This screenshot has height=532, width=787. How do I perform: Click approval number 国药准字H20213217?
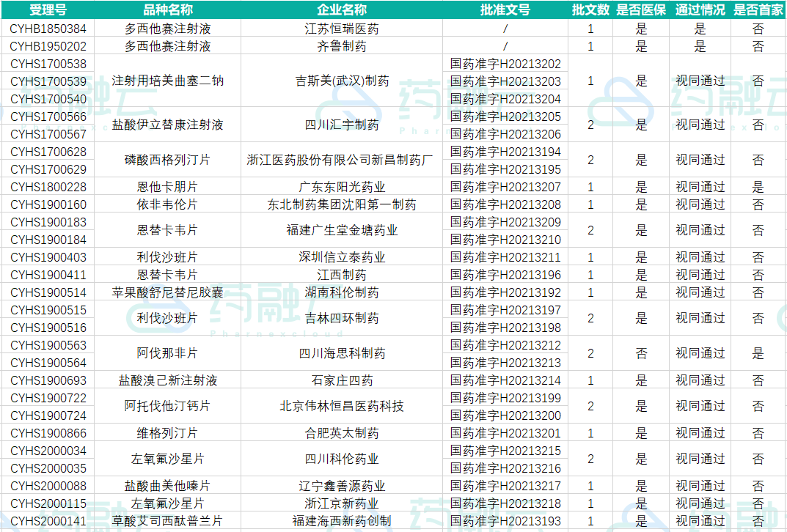505,486
